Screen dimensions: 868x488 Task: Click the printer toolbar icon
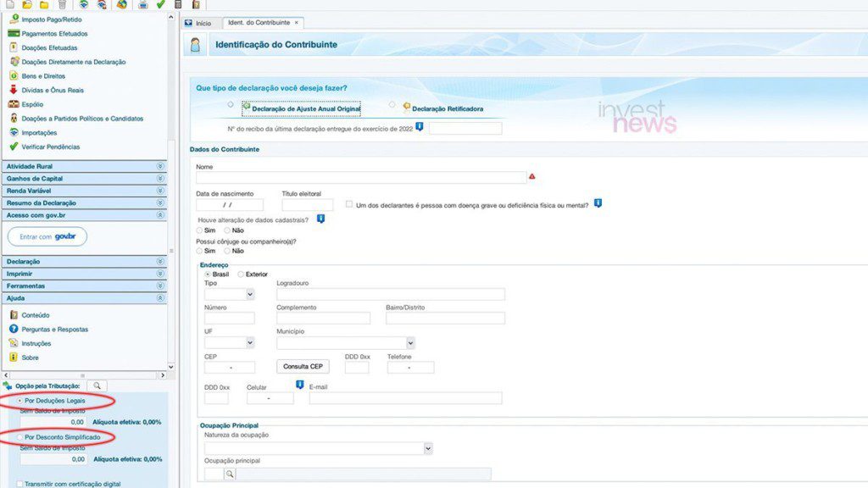pos(142,4)
